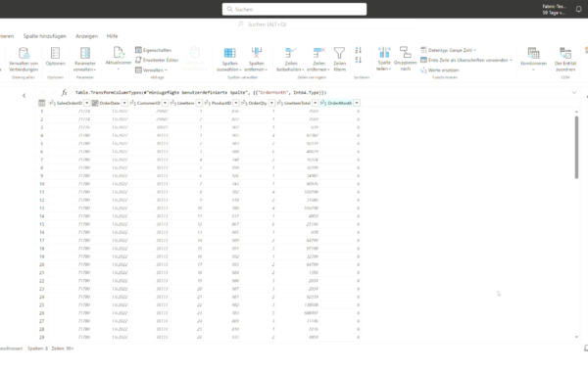This screenshot has height=372, width=588.
Task: Open the notifications bell
Action: pos(578,10)
